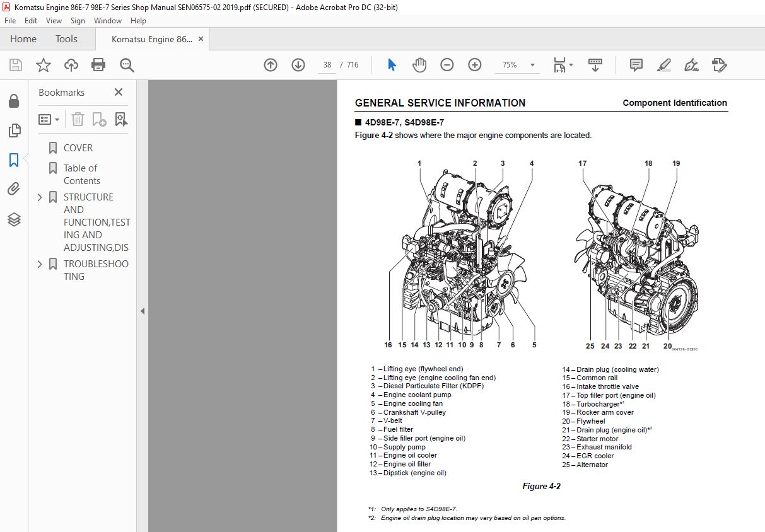
Task: Click the '*1: Only applies to S4D98E-7' footnote
Action: point(413,509)
